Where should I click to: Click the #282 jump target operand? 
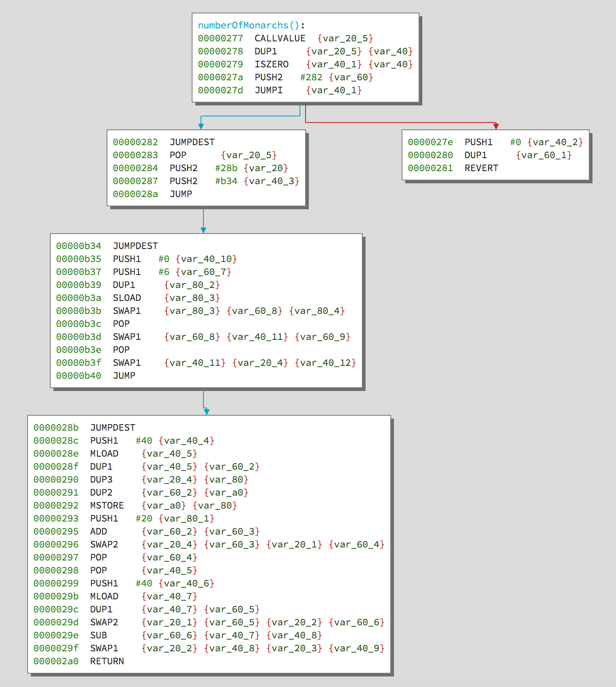click(x=311, y=77)
